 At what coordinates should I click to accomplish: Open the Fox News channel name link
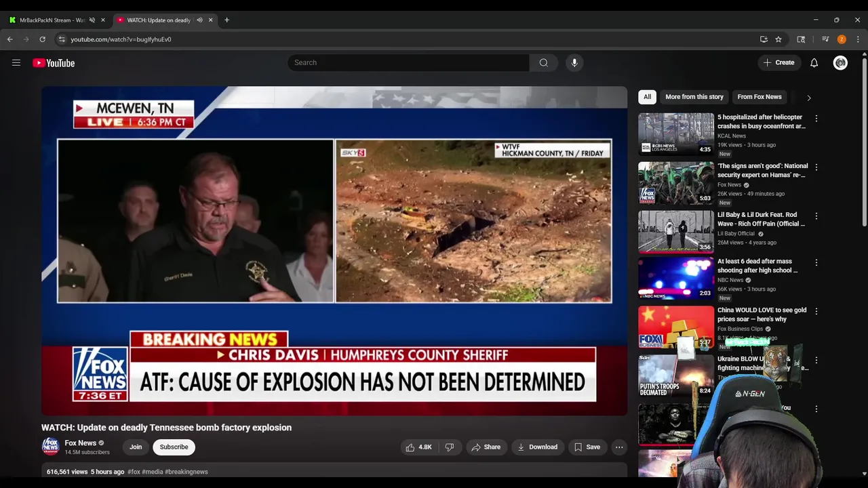pyautogui.click(x=80, y=443)
